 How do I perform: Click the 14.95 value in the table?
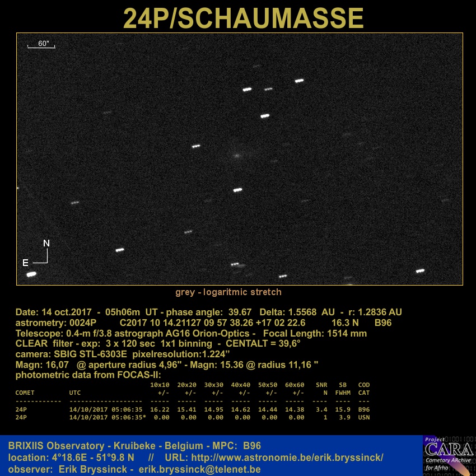(x=214, y=409)
